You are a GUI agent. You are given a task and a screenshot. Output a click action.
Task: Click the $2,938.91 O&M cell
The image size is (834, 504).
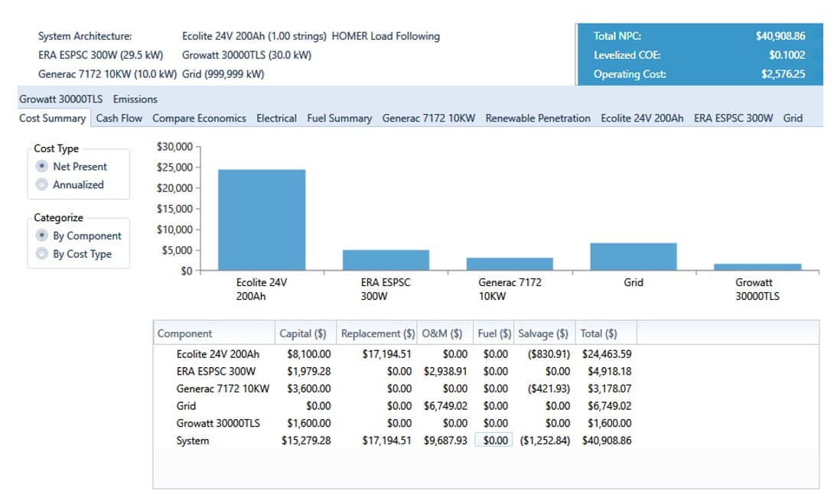[x=445, y=371]
